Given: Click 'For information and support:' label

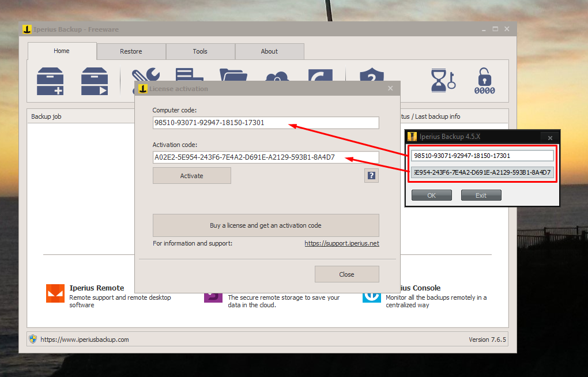Looking at the screenshot, I should pyautogui.click(x=193, y=243).
